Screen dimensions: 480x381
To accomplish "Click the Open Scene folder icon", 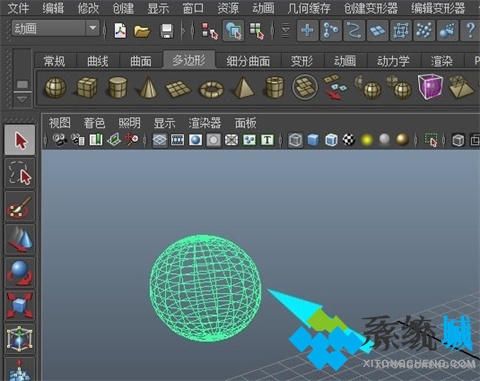I will [x=142, y=31].
